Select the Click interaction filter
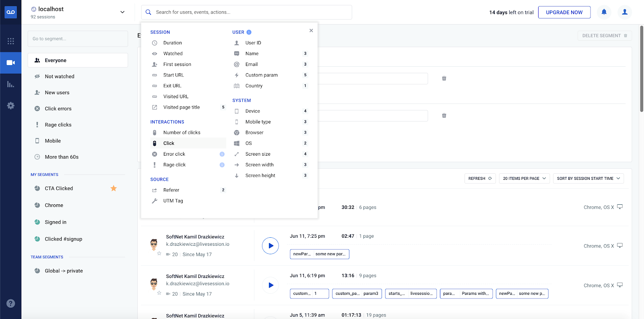This screenshot has width=644, height=319. [x=188, y=143]
